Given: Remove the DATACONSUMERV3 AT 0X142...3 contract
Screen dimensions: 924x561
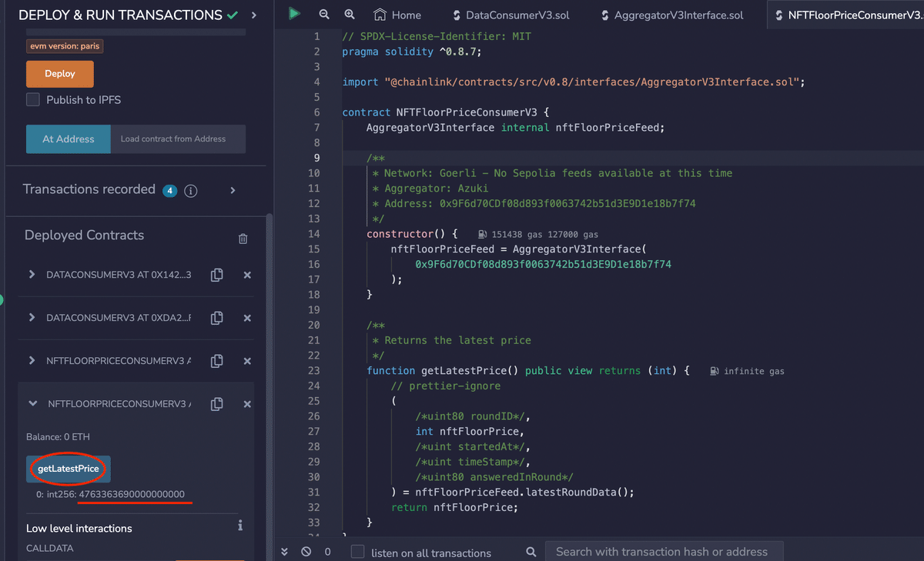Looking at the screenshot, I should coord(247,275).
